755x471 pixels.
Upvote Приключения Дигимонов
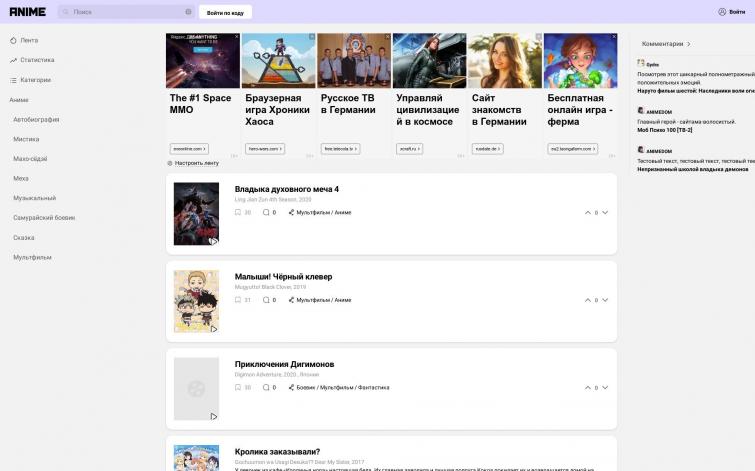pyautogui.click(x=587, y=388)
